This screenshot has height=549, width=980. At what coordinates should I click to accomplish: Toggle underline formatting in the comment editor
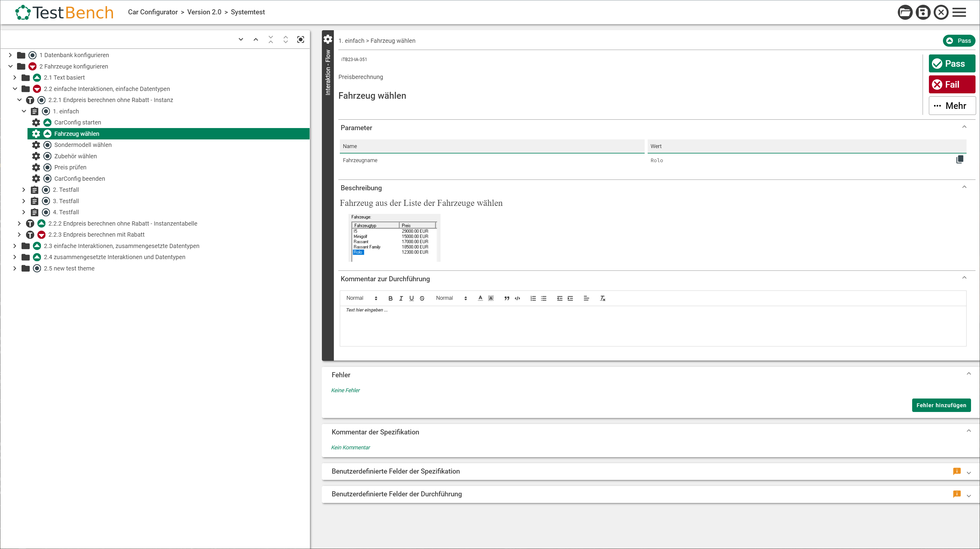(411, 298)
